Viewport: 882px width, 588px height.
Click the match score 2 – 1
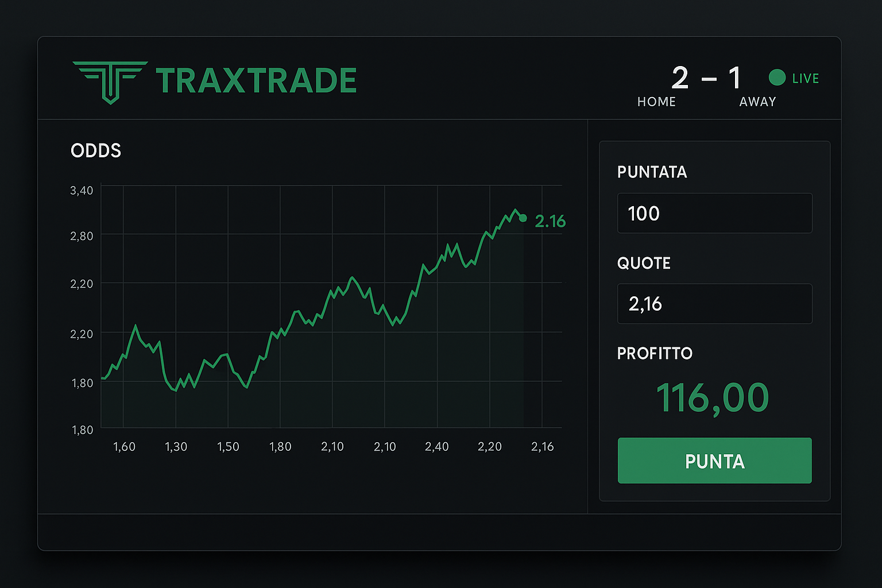(x=706, y=79)
